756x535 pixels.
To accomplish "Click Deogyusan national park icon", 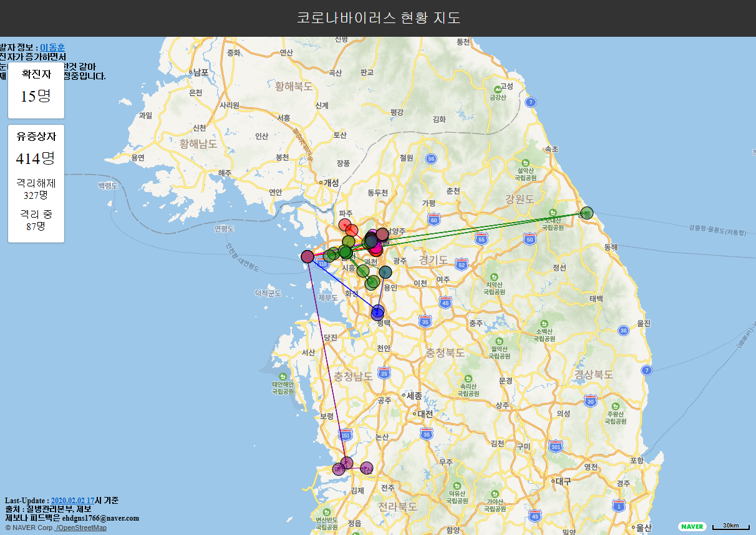I will (457, 485).
